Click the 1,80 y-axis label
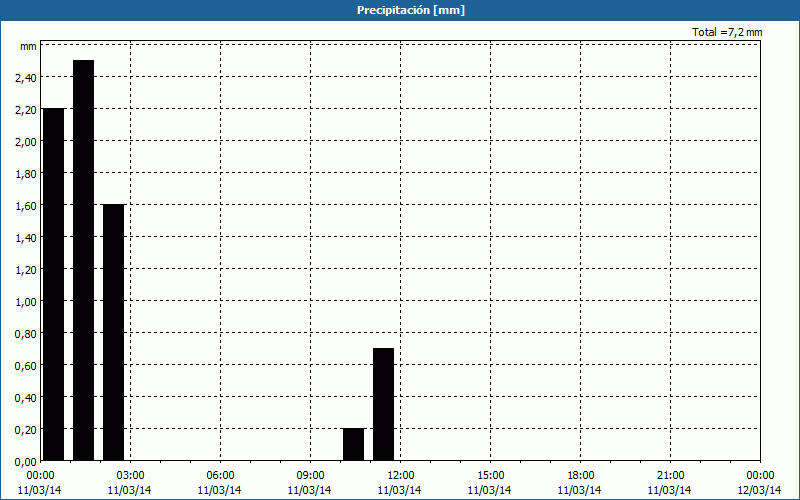The height and width of the screenshot is (500, 800). point(26,173)
